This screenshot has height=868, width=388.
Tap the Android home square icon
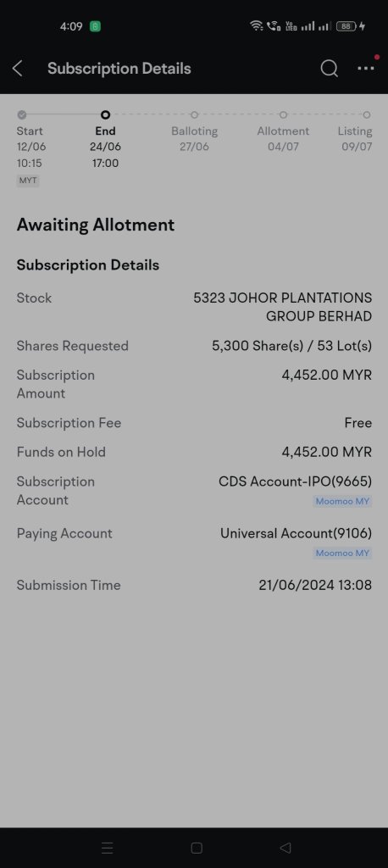197,848
